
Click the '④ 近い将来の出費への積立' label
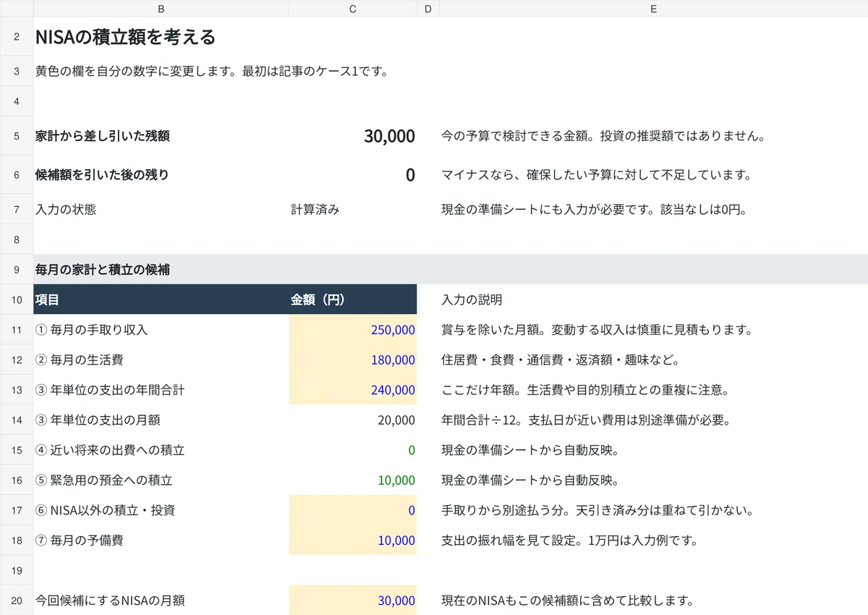110,450
